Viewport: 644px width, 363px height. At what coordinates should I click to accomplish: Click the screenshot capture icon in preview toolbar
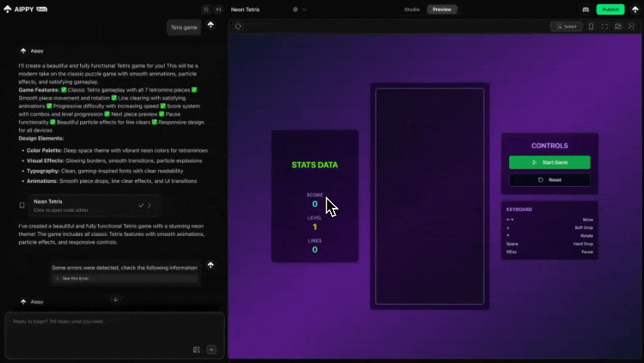point(618,26)
